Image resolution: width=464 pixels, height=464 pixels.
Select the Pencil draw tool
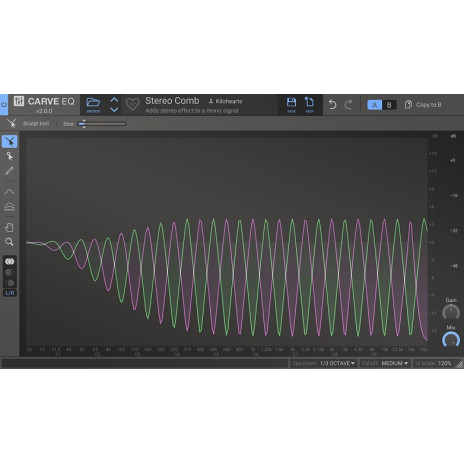click(x=9, y=171)
